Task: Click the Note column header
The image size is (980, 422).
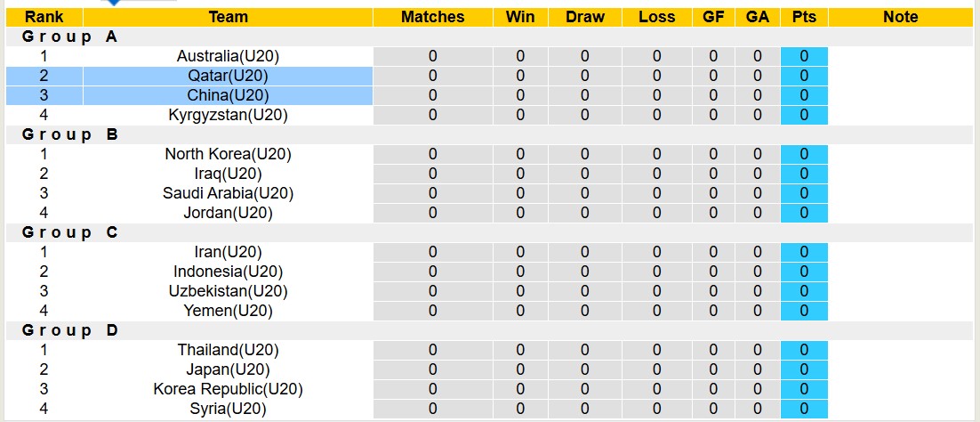Action: click(x=901, y=17)
